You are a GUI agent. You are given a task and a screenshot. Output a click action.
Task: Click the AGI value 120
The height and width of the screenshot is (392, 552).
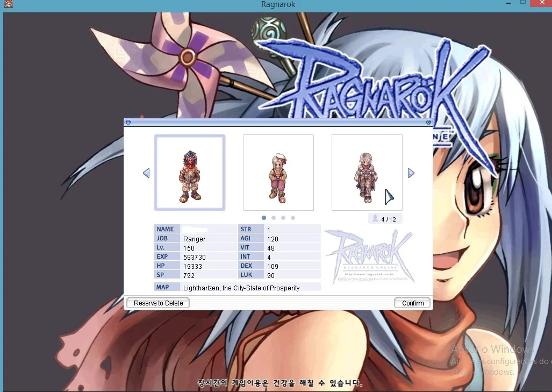(x=273, y=239)
